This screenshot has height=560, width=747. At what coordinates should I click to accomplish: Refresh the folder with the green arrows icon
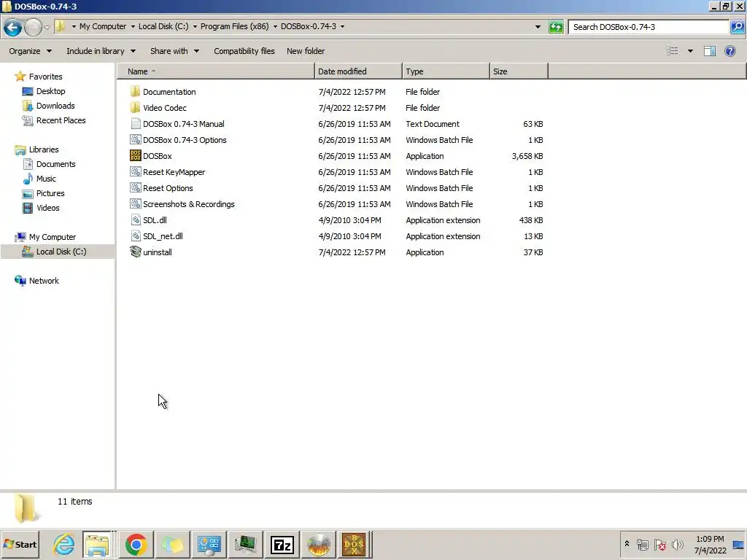555,27
